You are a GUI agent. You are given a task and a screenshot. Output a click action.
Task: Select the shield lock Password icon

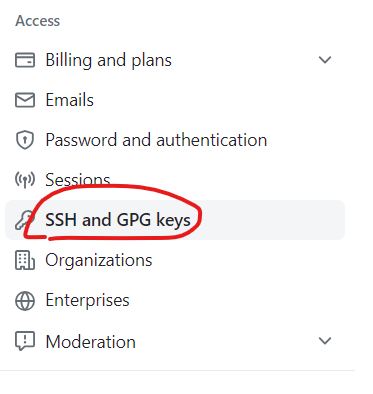coord(25,140)
